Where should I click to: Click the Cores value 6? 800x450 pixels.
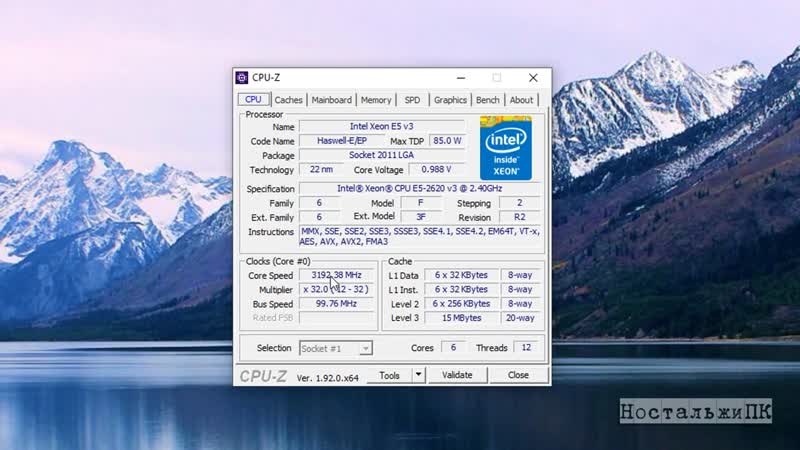[x=453, y=347]
